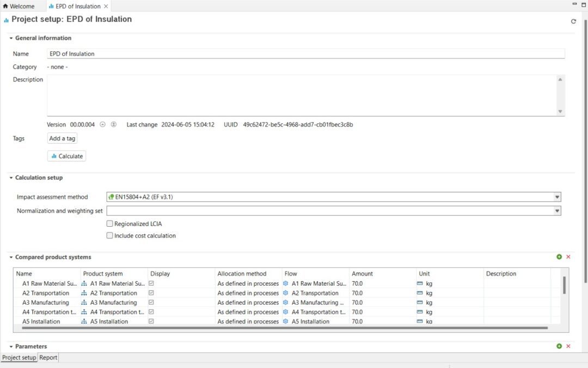This screenshot has height=368, width=588.
Task: Open the Report tab at bottom
Action: [x=48, y=358]
